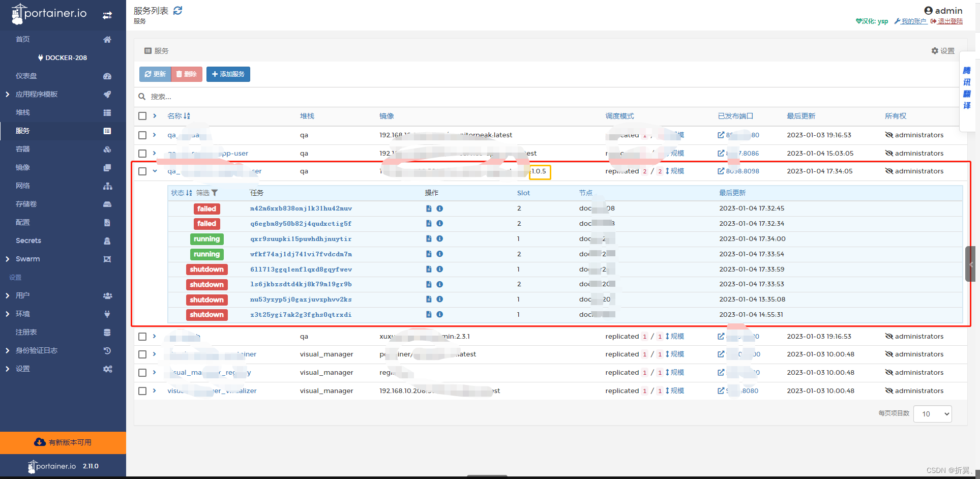Click the 192.168 image text with pitorpeak:latest
The height and width of the screenshot is (479, 980).
[x=446, y=135]
